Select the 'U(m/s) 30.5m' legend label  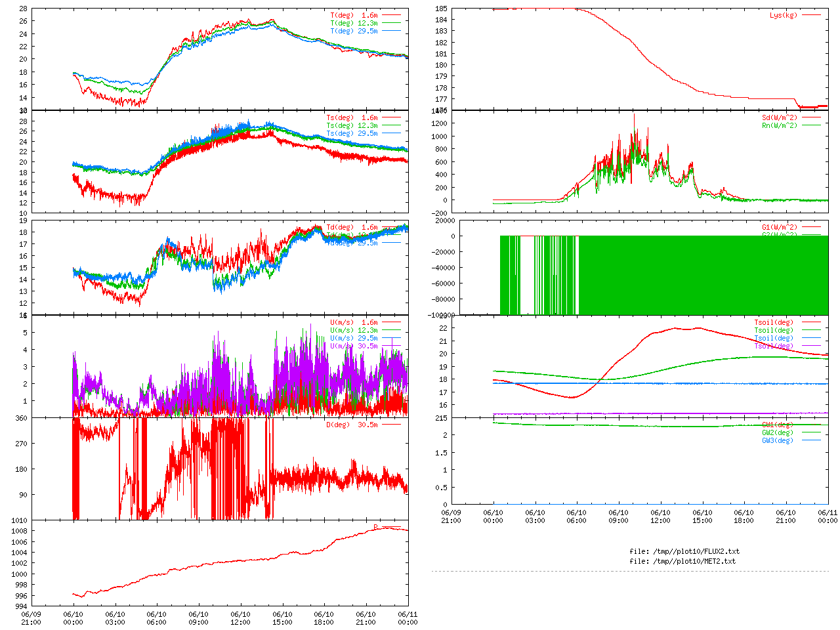354,346
